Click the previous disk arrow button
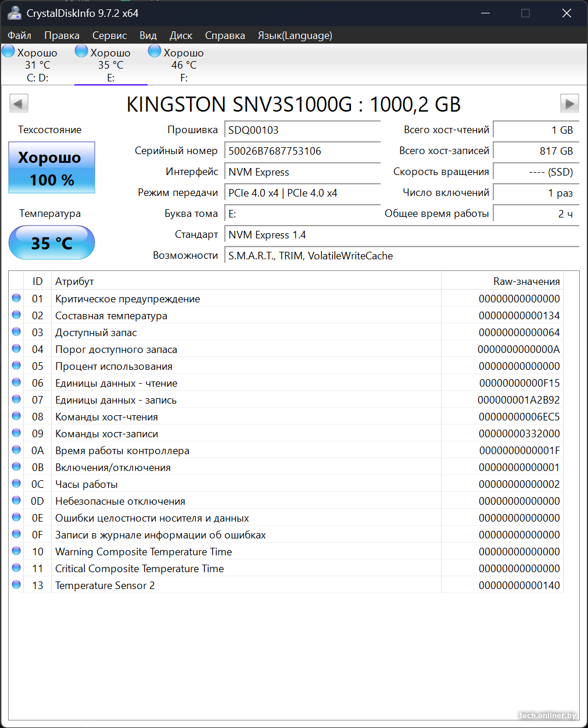Viewport: 588px width, 728px height. coord(19,104)
